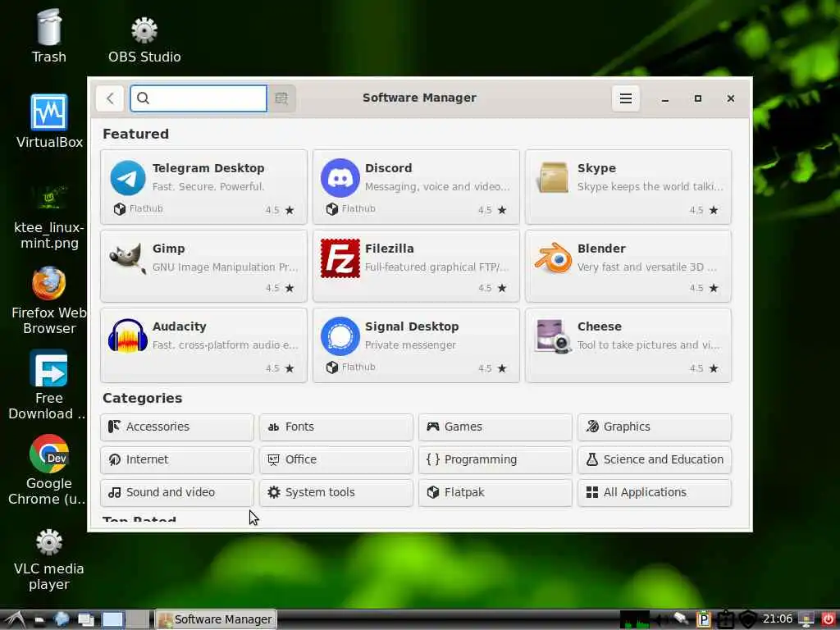
Task: Open the Flatpak category
Action: (495, 492)
